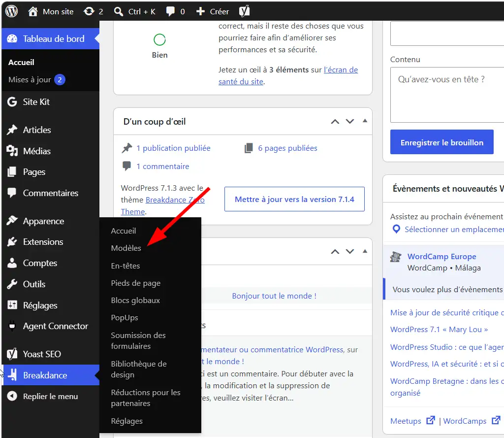Click the Yoast icon in admin bar
The height and width of the screenshot is (438, 504).
coord(244,12)
